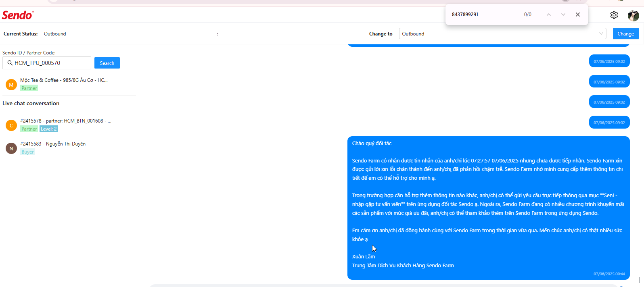
Task: Click the Xuân Lâm signature line
Action: point(364,257)
